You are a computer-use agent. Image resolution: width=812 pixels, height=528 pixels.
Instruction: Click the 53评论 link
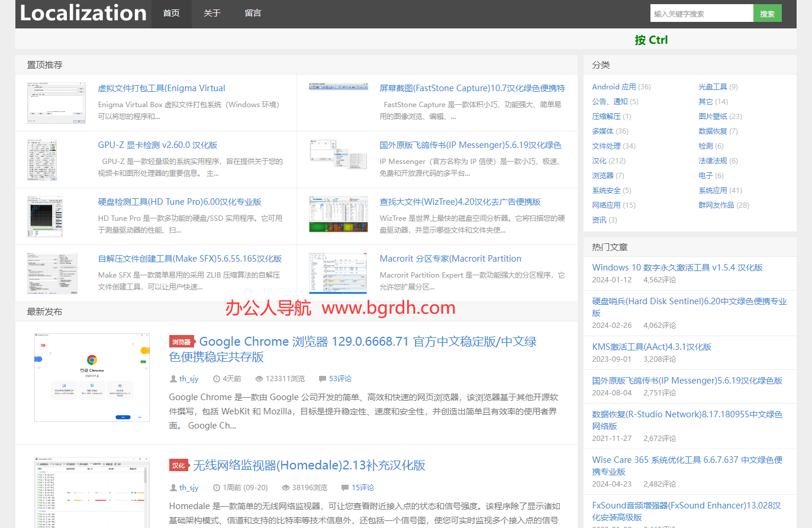pyautogui.click(x=340, y=379)
